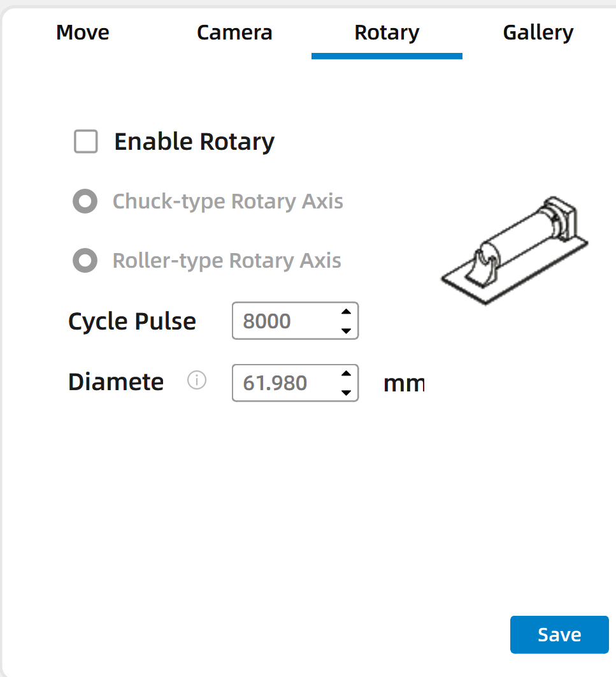Decrease Diameter value with the down arrow
Viewport: 616px width, 677px height.
pos(346,392)
